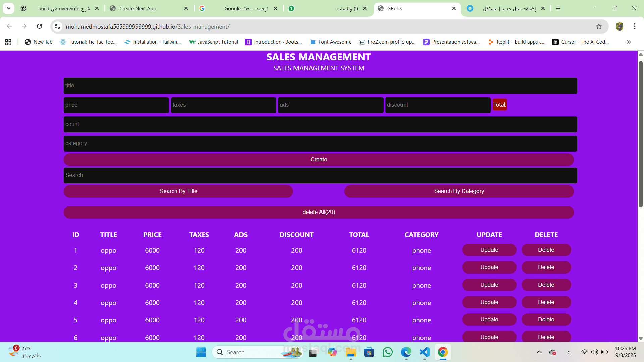644x362 pixels.
Task: Click Search By Title button
Action: point(178,191)
